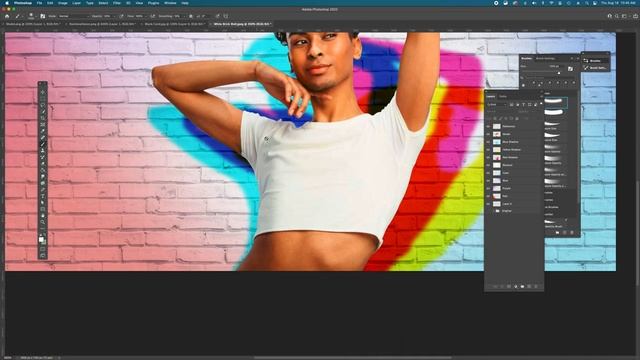Viewport: 640px width, 360px height.
Task: Switch to the White Brick Wall document tab
Action: [242, 24]
